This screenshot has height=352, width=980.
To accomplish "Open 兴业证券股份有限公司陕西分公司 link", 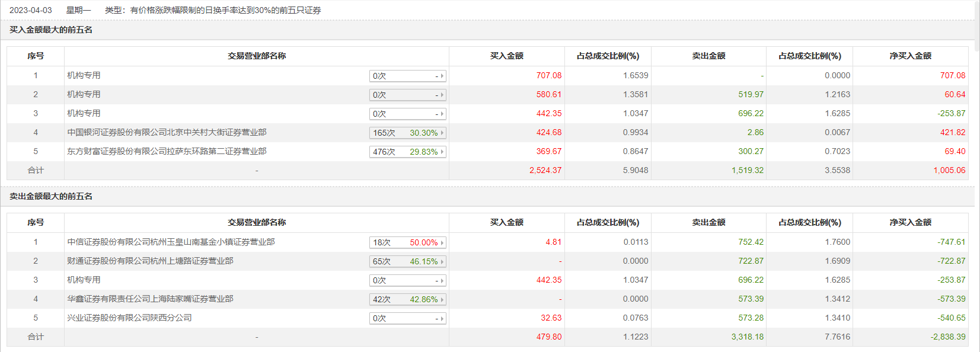I will coord(129,318).
